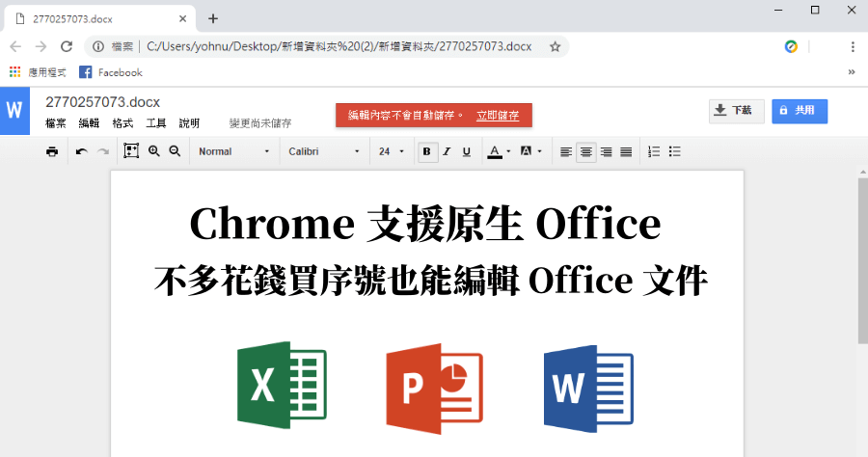Image resolution: width=868 pixels, height=457 pixels.
Task: Open the text color dropdown arrow
Action: tap(508, 151)
